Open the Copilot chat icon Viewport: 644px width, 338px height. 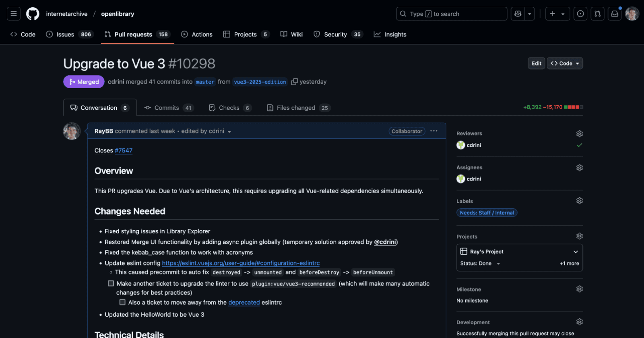[x=518, y=14]
